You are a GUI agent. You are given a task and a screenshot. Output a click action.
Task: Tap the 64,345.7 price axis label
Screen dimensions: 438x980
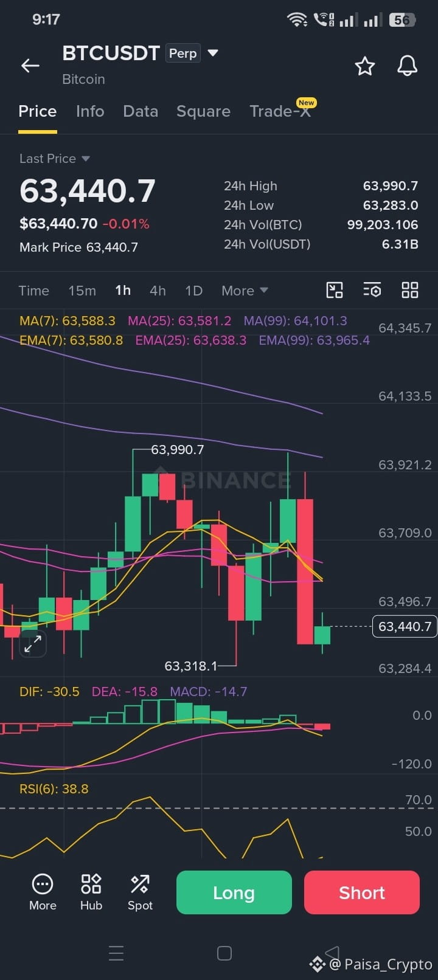pyautogui.click(x=405, y=328)
